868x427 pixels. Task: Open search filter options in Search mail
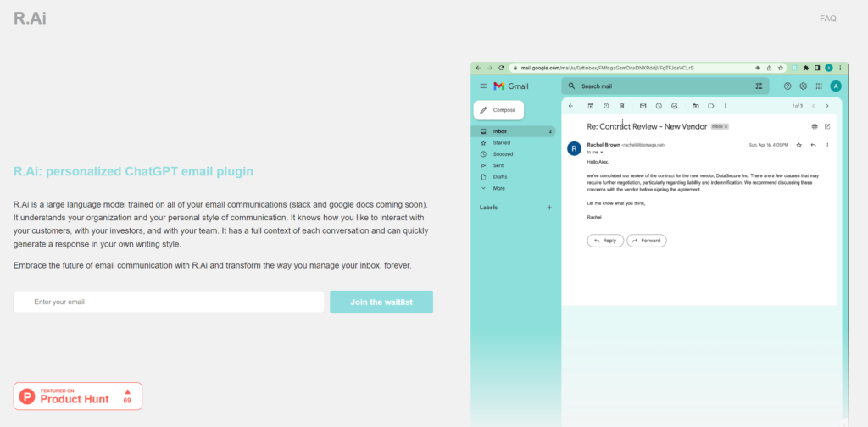759,86
